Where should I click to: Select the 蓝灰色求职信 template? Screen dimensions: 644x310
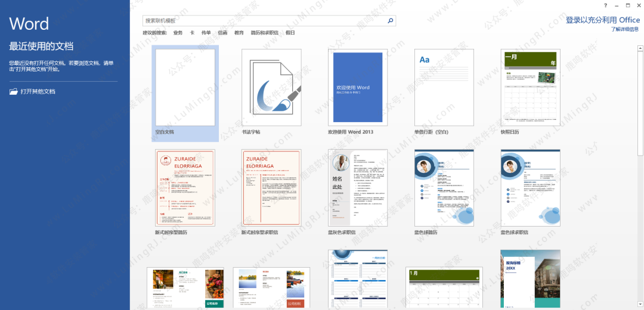coord(358,192)
